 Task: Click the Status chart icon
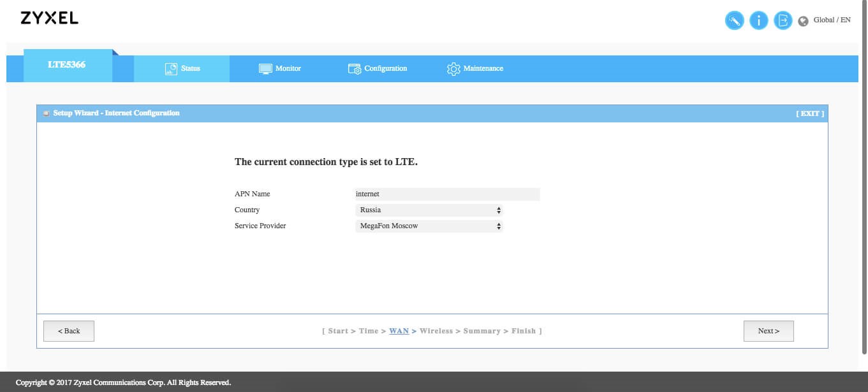click(171, 69)
